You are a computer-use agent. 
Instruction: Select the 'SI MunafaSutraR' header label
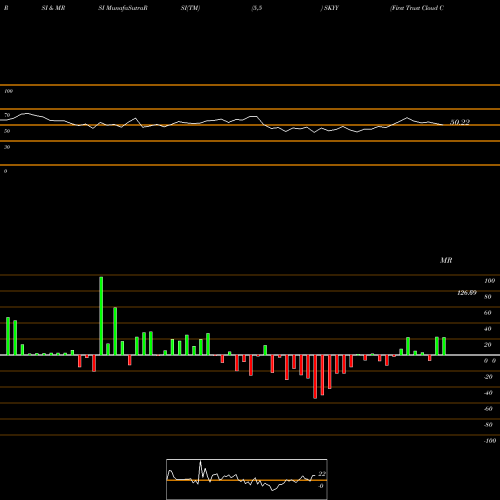(x=123, y=8)
